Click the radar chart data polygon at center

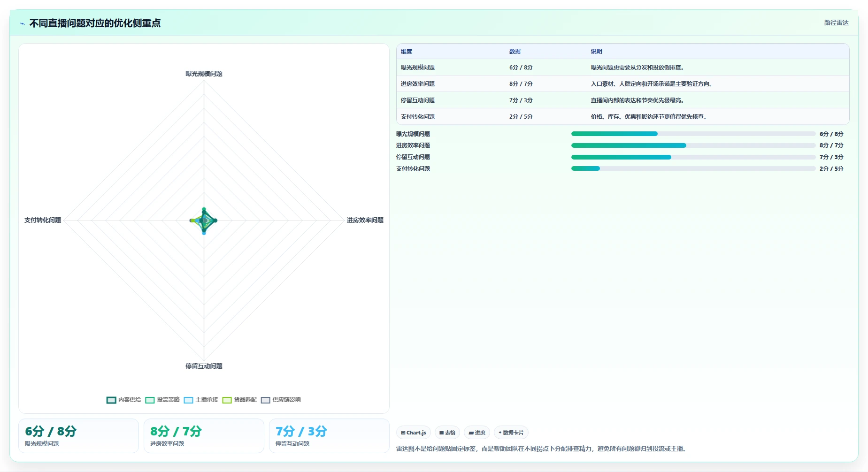point(204,221)
